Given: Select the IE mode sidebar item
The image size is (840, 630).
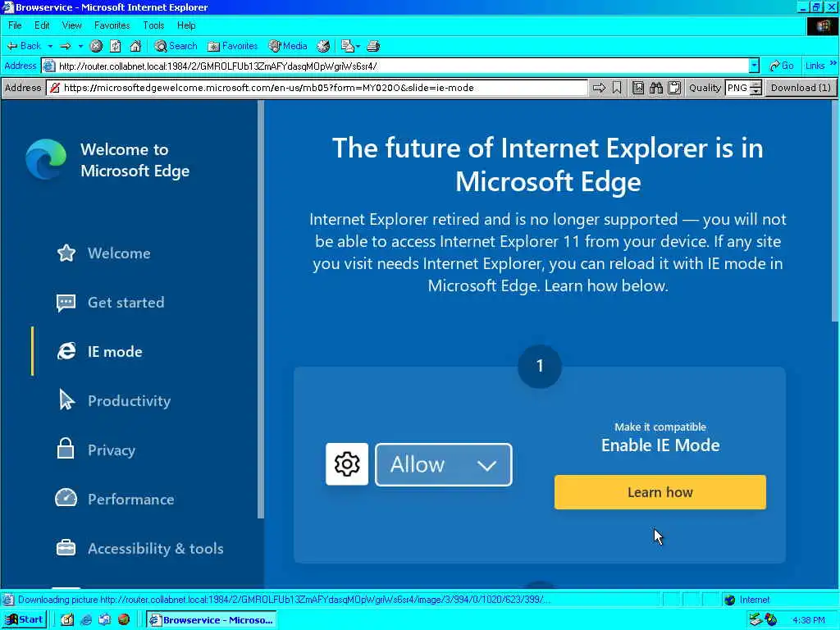Looking at the screenshot, I should (x=99, y=351).
